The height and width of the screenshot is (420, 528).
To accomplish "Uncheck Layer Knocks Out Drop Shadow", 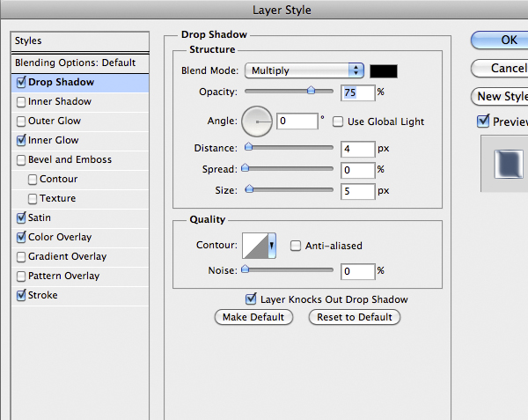I will (252, 299).
